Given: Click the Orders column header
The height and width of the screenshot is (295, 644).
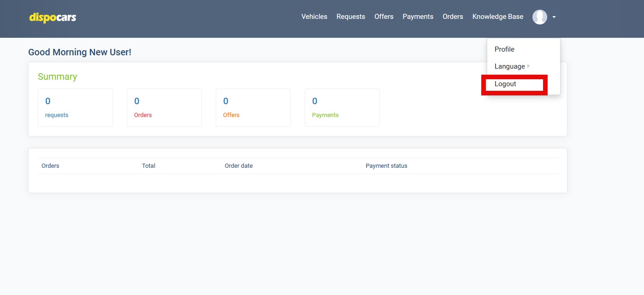Looking at the screenshot, I should [50, 166].
